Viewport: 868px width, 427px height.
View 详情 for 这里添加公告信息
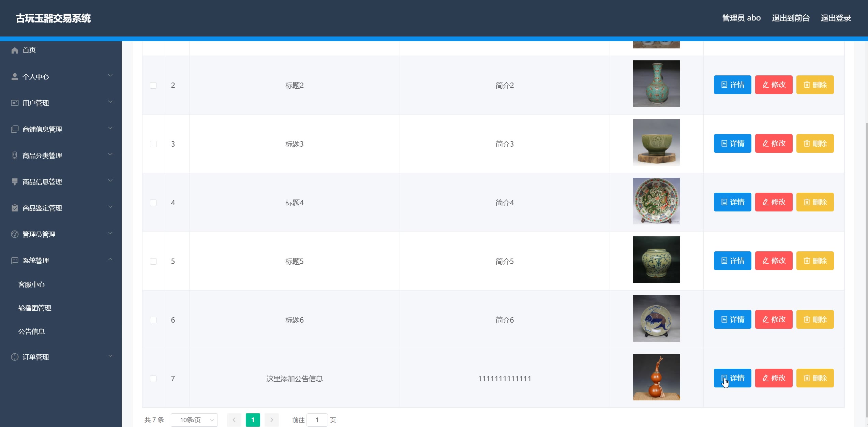tap(732, 378)
